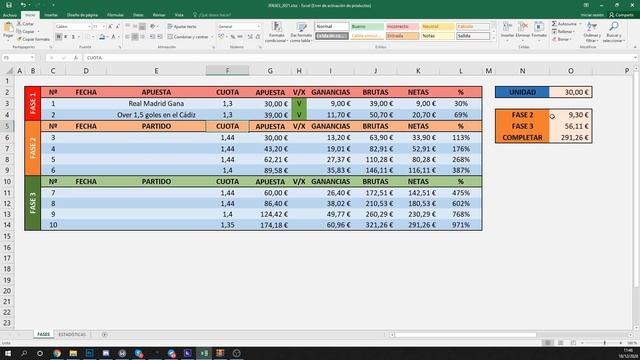
Task: Click the ribbon display options icon
Action: (586, 5)
